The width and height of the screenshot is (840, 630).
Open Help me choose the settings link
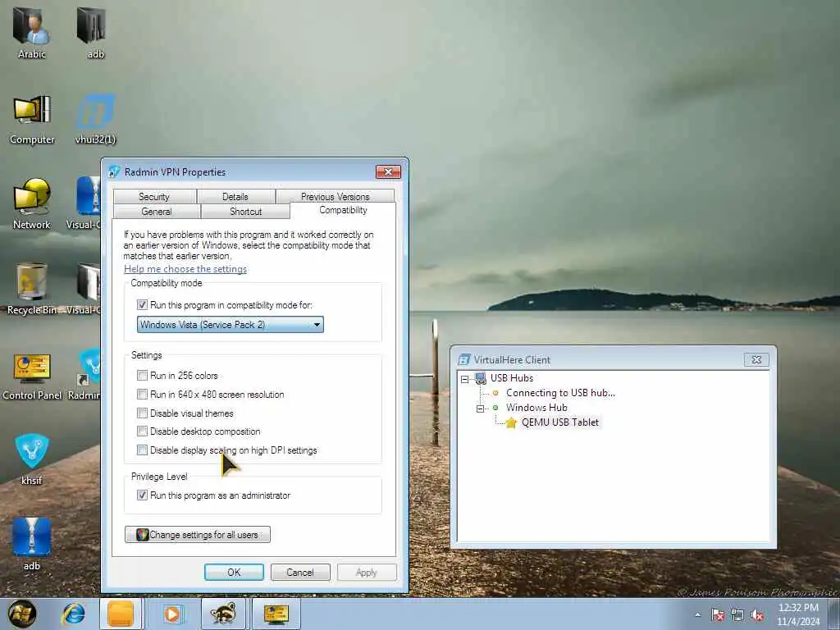pyautogui.click(x=185, y=269)
